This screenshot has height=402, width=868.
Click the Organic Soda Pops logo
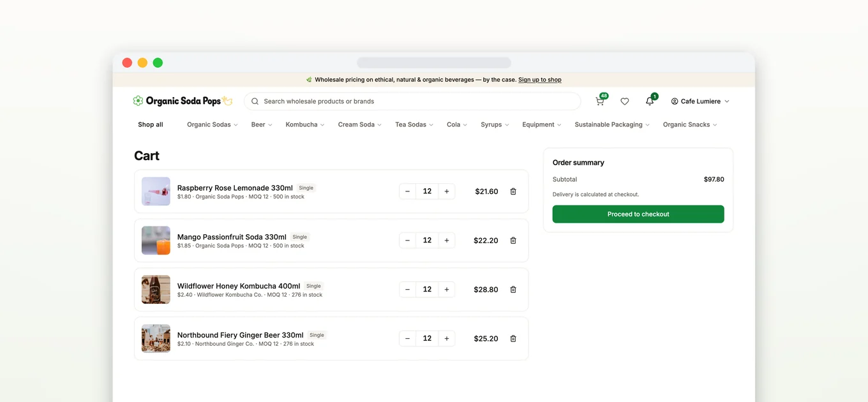[183, 101]
